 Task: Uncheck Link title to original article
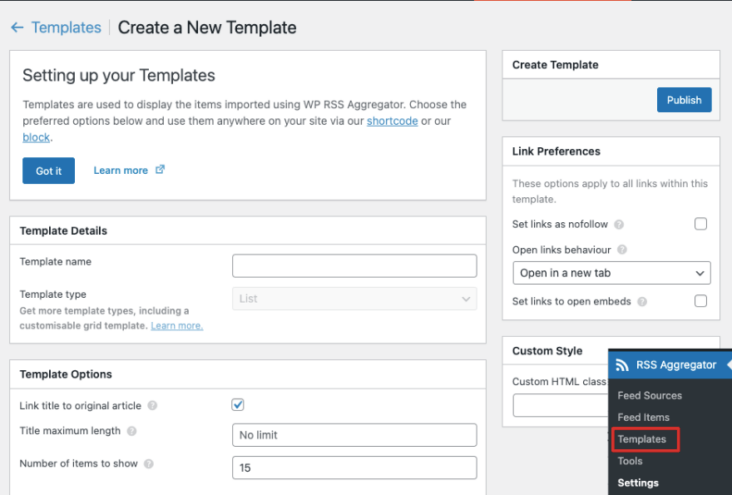click(238, 404)
